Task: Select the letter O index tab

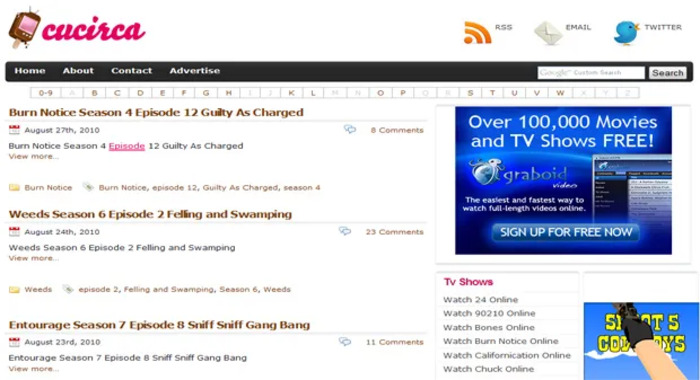Action: 380,93
